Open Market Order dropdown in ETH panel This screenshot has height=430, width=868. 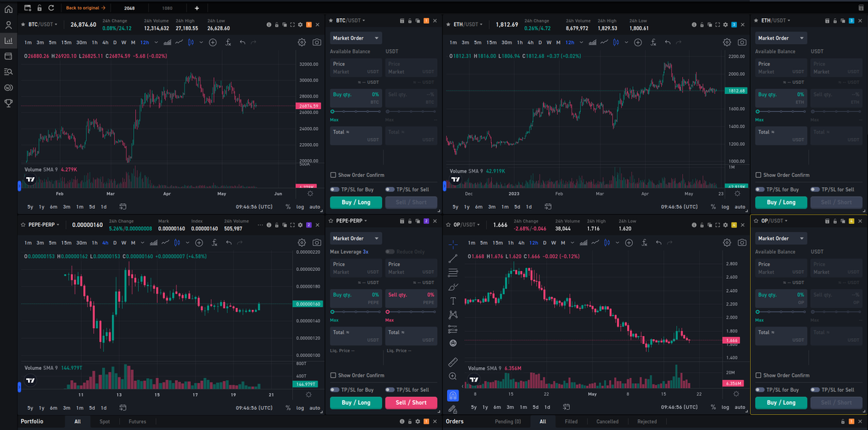[x=781, y=38]
